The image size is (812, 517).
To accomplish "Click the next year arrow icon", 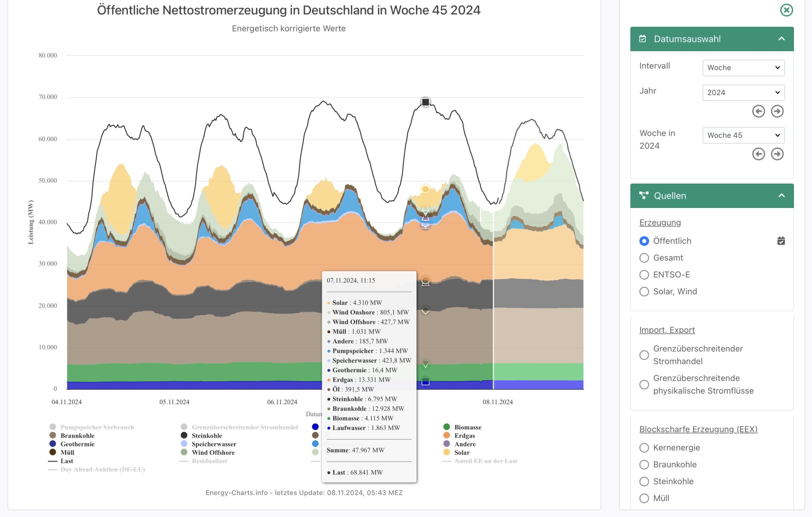I will click(777, 111).
